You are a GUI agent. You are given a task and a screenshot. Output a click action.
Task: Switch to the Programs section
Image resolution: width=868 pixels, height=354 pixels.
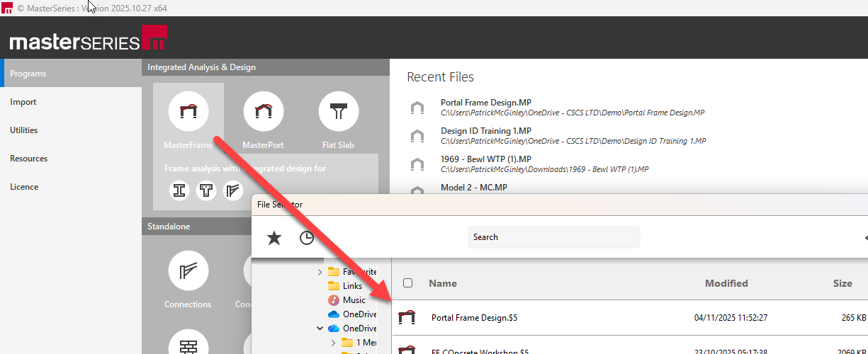coord(71,74)
